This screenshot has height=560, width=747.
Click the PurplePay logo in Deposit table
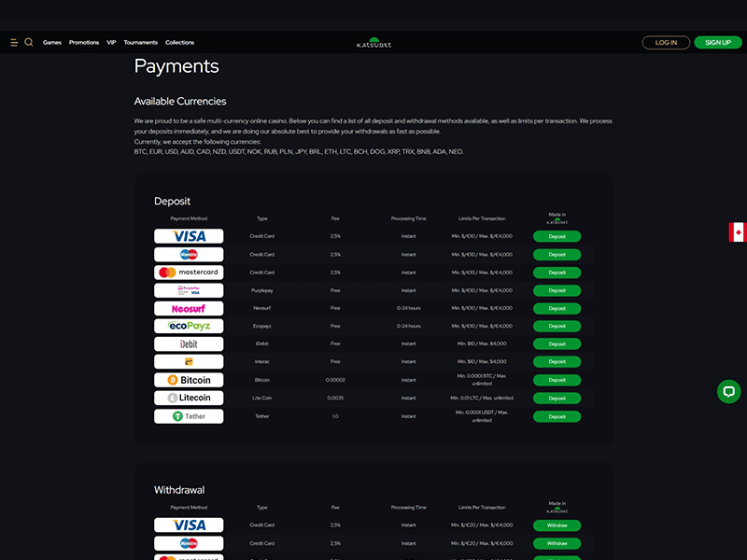point(189,290)
